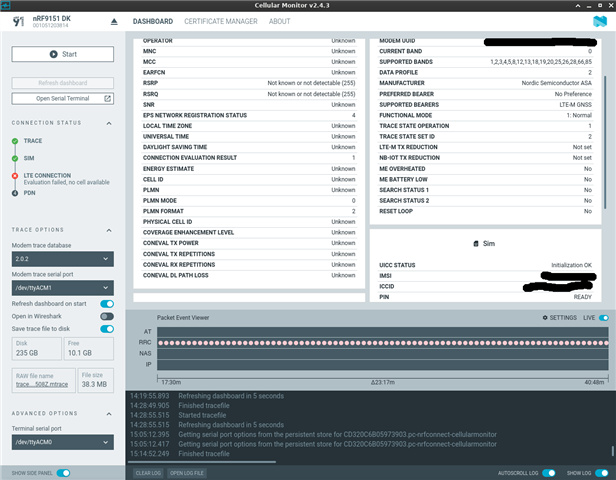Toggle Show Side Panel switch
The height and width of the screenshot is (480, 616).
(63, 473)
